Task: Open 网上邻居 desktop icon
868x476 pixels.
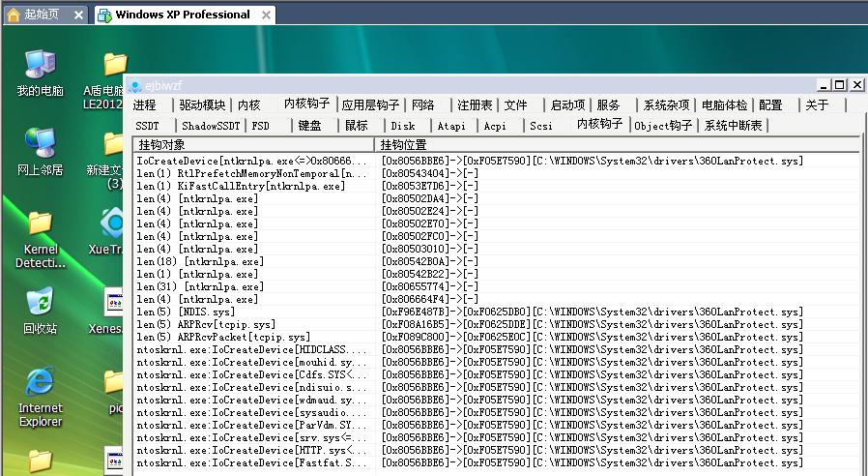Action: [40, 152]
